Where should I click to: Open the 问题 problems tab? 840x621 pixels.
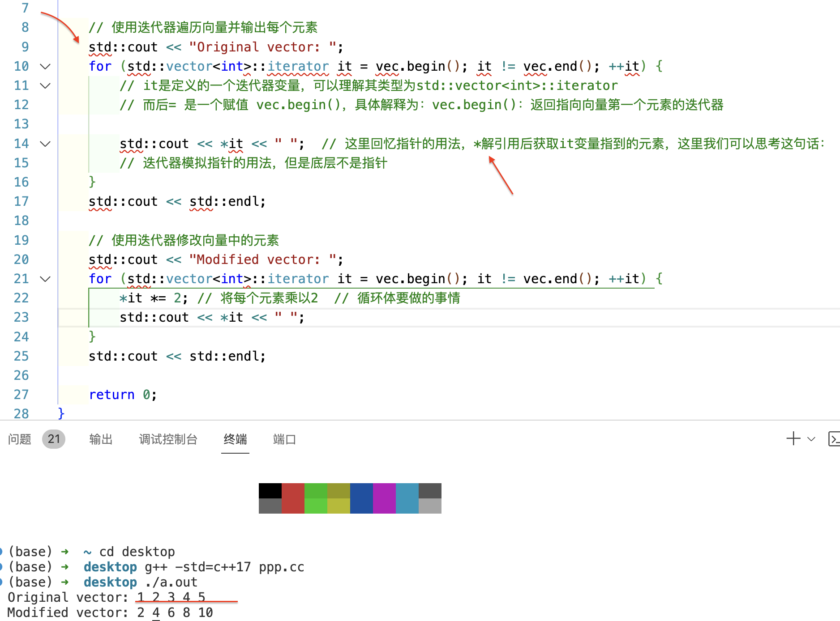click(x=20, y=439)
